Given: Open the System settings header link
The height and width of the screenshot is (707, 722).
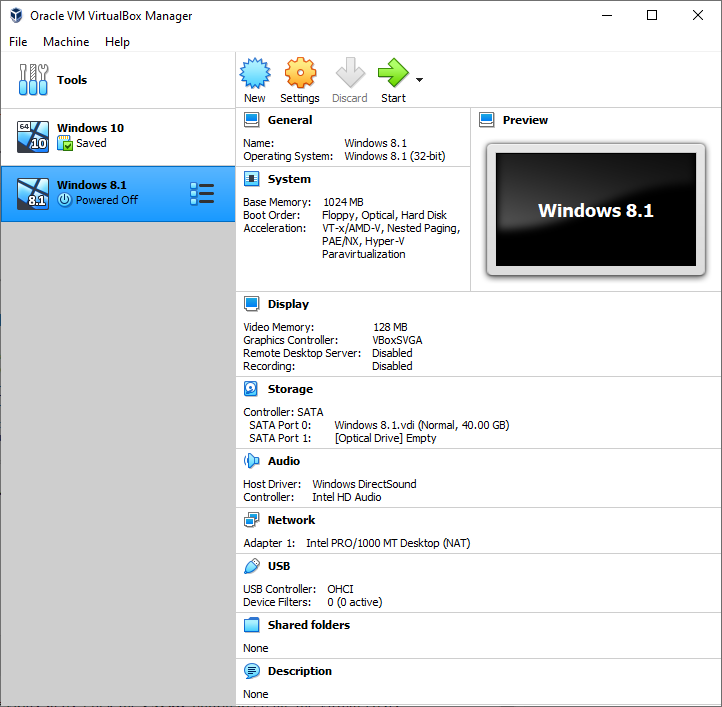Looking at the screenshot, I should [289, 179].
